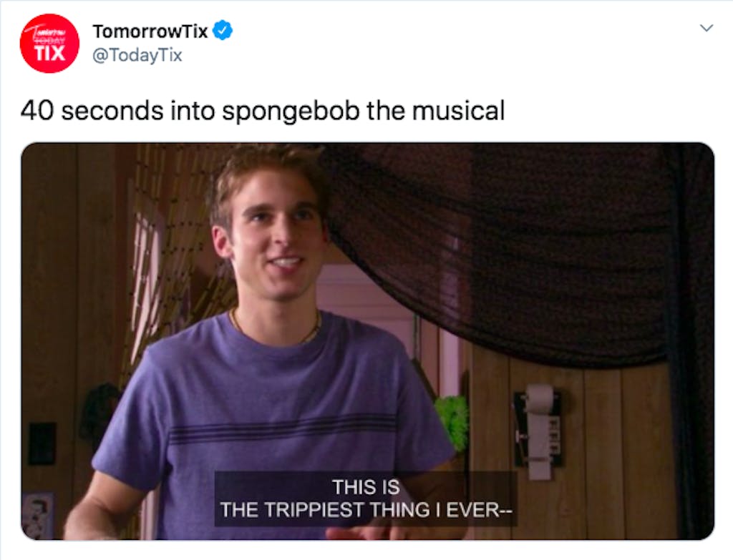Click the small picture in the image corner
Screen dimensions: 733x560
pyautogui.click(x=39, y=515)
